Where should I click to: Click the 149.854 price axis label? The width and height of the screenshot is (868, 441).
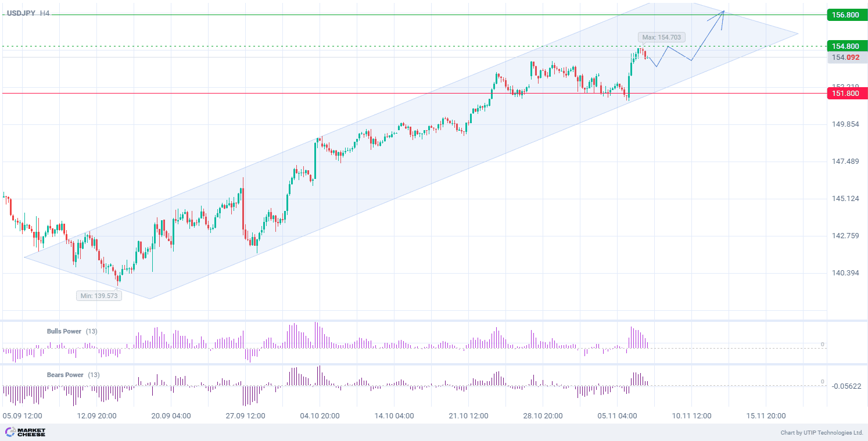(845, 124)
